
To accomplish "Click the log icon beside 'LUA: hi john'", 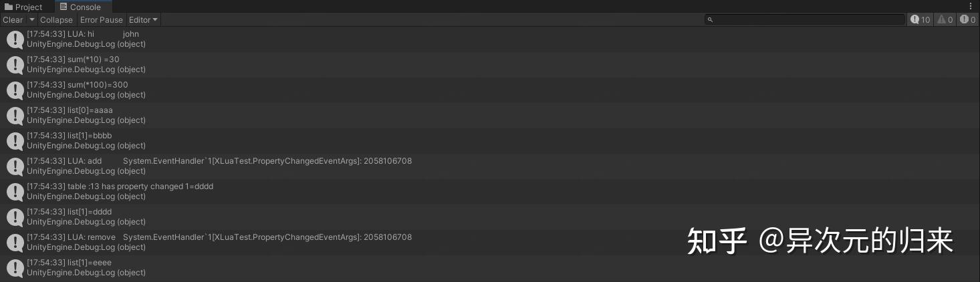I will pyautogui.click(x=15, y=39).
